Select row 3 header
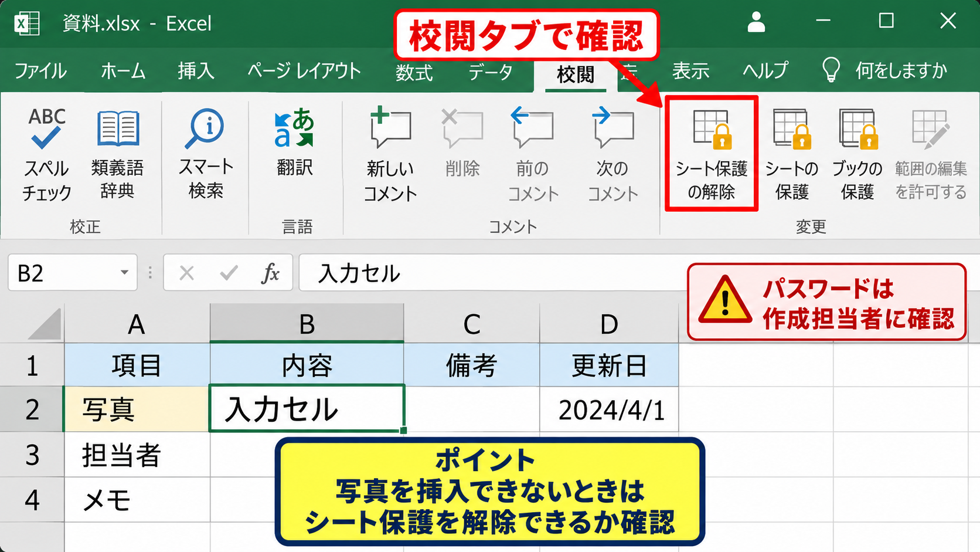 [32, 455]
